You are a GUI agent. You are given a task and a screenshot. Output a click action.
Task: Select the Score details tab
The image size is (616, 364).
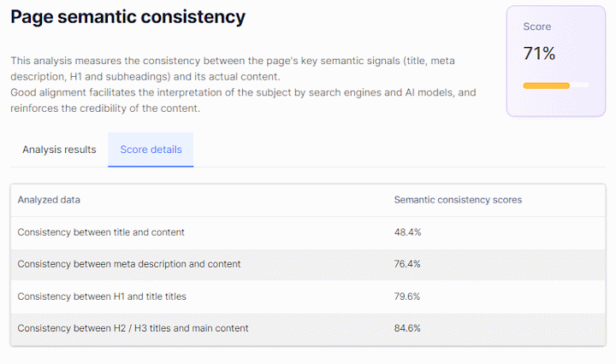click(151, 150)
